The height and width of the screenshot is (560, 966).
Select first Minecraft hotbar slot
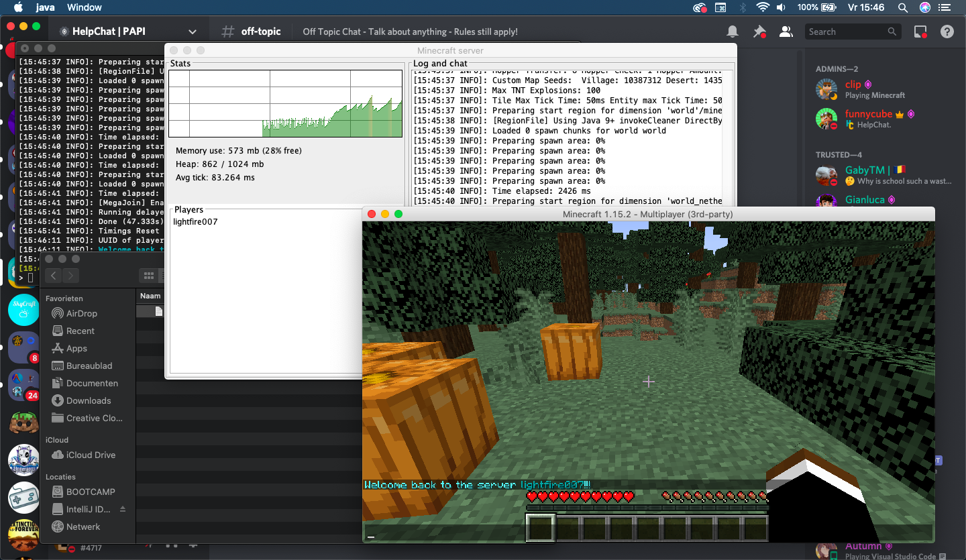tap(541, 527)
